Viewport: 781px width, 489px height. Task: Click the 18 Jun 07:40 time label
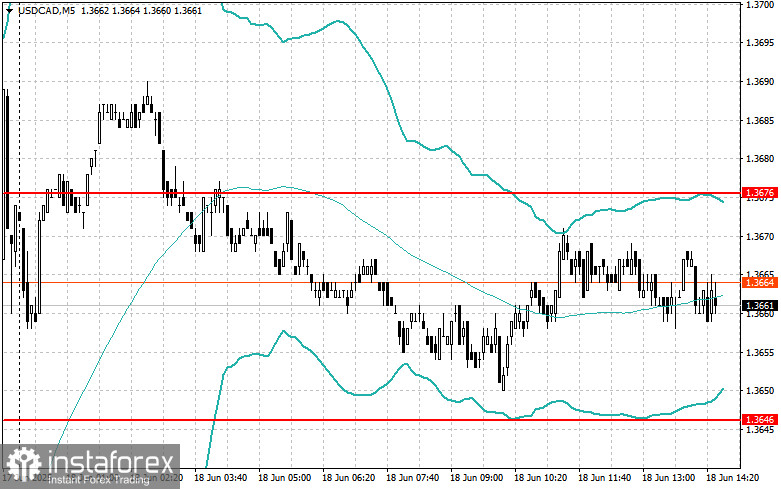[x=412, y=478]
